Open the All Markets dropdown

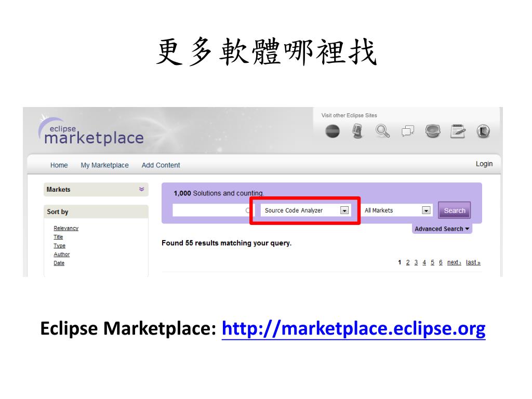pos(396,210)
